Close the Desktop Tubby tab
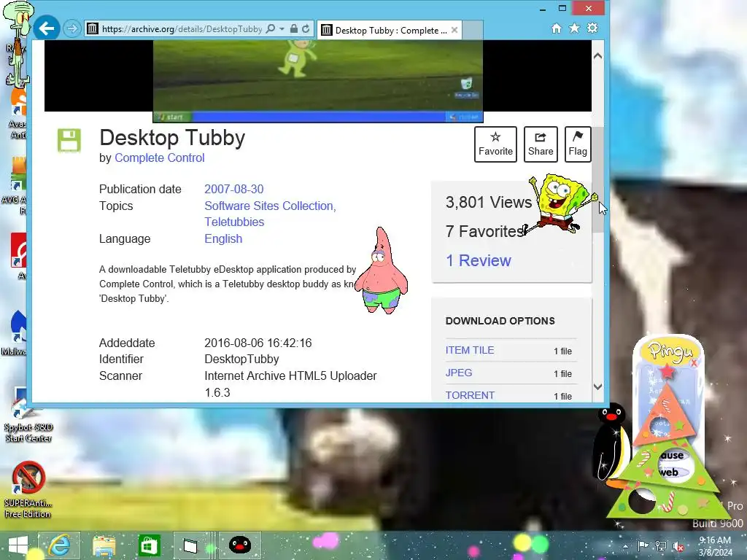 (454, 30)
